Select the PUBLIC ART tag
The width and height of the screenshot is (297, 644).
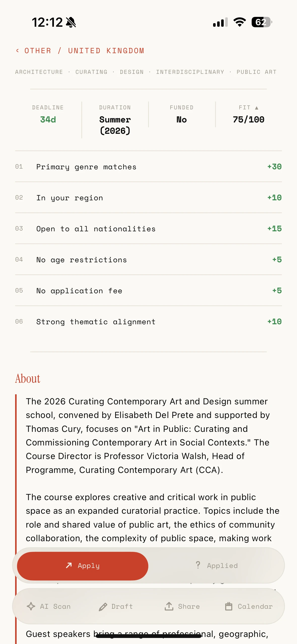[x=256, y=72]
